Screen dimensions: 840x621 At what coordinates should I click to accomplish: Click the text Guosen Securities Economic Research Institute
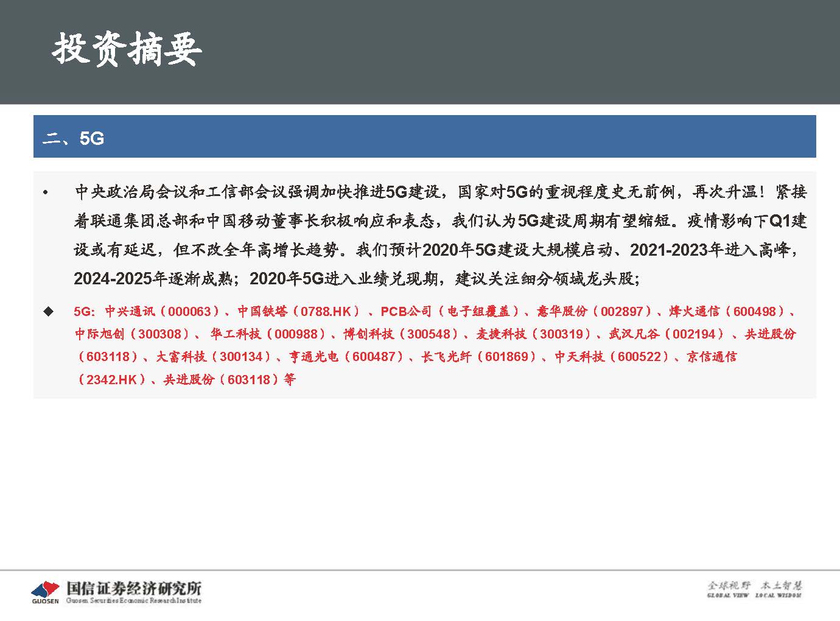133,601
